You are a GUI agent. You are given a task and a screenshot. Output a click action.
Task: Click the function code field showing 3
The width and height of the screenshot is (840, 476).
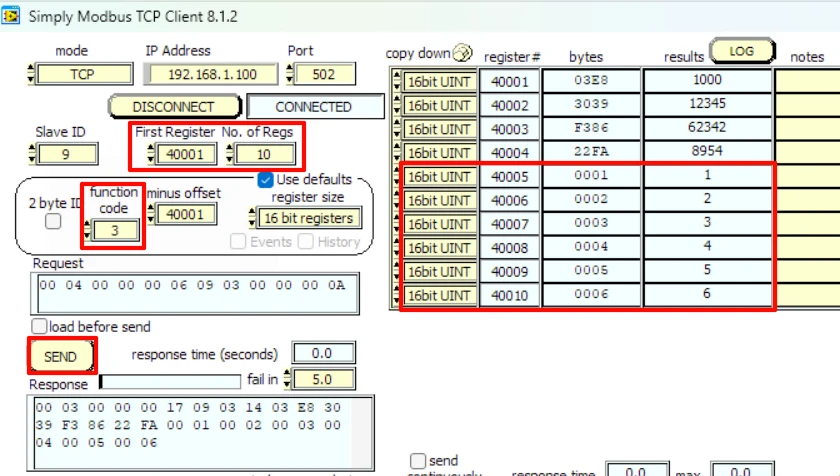(x=115, y=230)
